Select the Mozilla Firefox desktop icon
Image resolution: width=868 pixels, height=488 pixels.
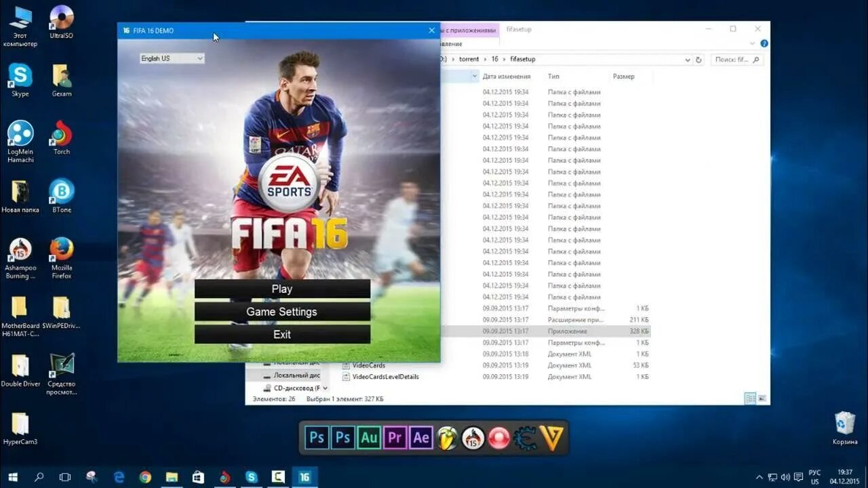[62, 258]
